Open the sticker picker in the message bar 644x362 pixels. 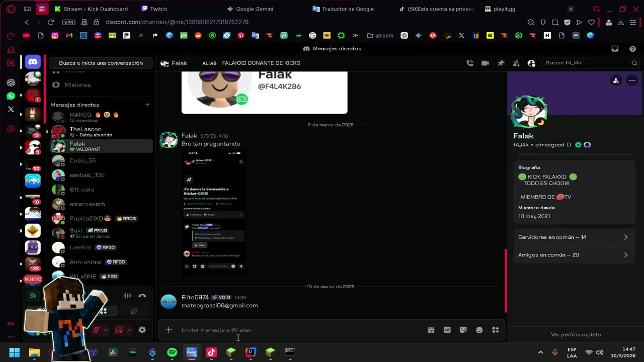(x=463, y=330)
